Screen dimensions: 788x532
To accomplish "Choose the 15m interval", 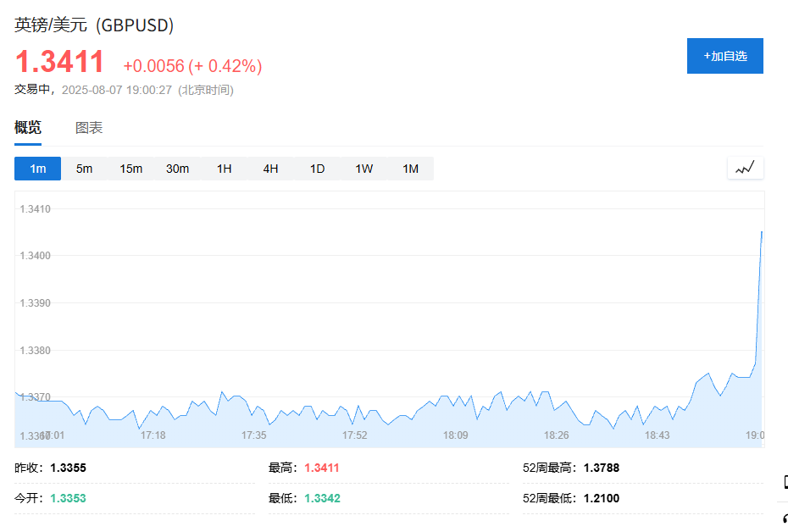I will (130, 169).
